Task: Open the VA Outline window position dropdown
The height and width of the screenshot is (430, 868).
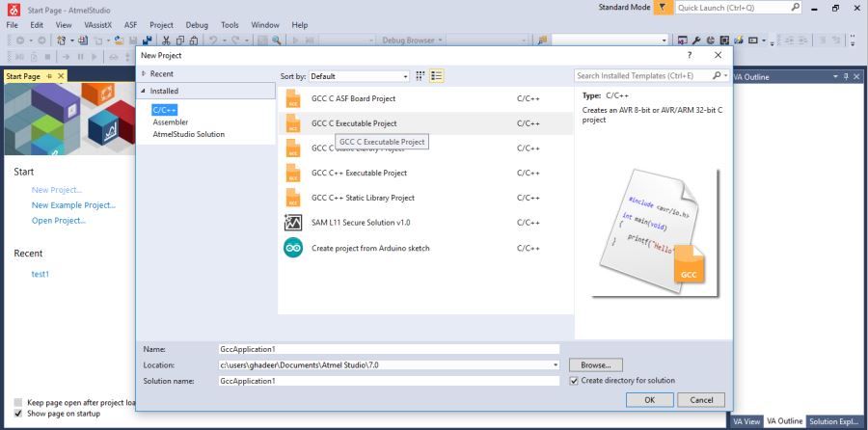Action: pos(835,77)
